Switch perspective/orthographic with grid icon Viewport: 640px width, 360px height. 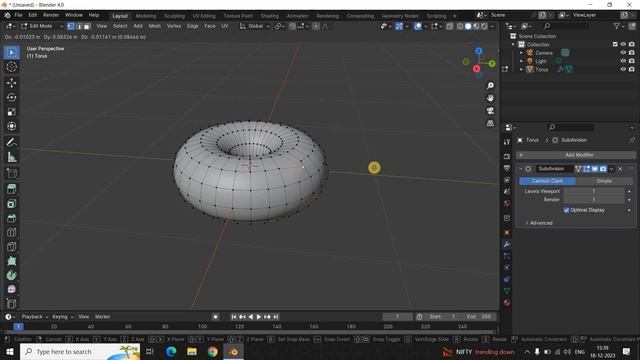(x=490, y=123)
